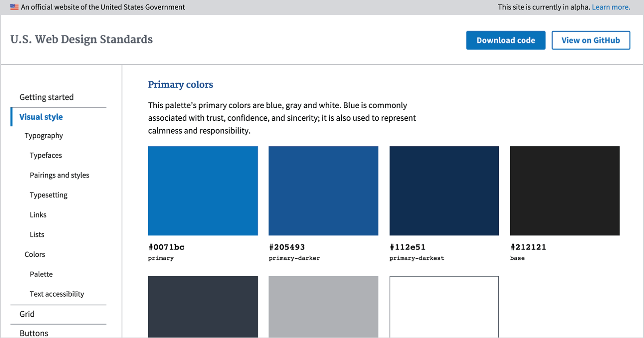644x338 pixels.
Task: Select Lists in the sidebar
Action: [37, 234]
